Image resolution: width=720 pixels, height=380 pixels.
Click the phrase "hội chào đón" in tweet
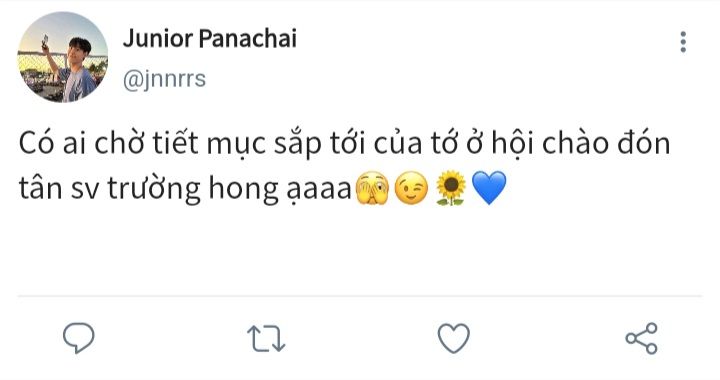(581, 144)
